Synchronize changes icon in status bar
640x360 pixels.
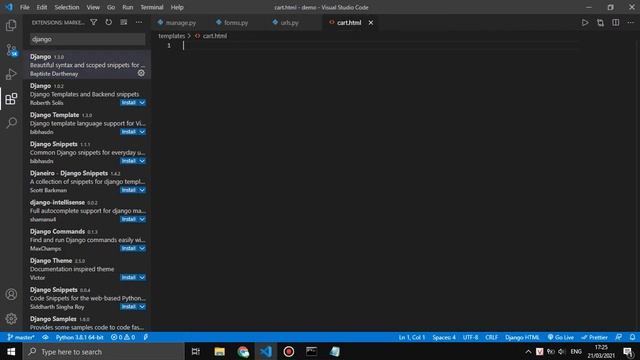click(x=45, y=337)
